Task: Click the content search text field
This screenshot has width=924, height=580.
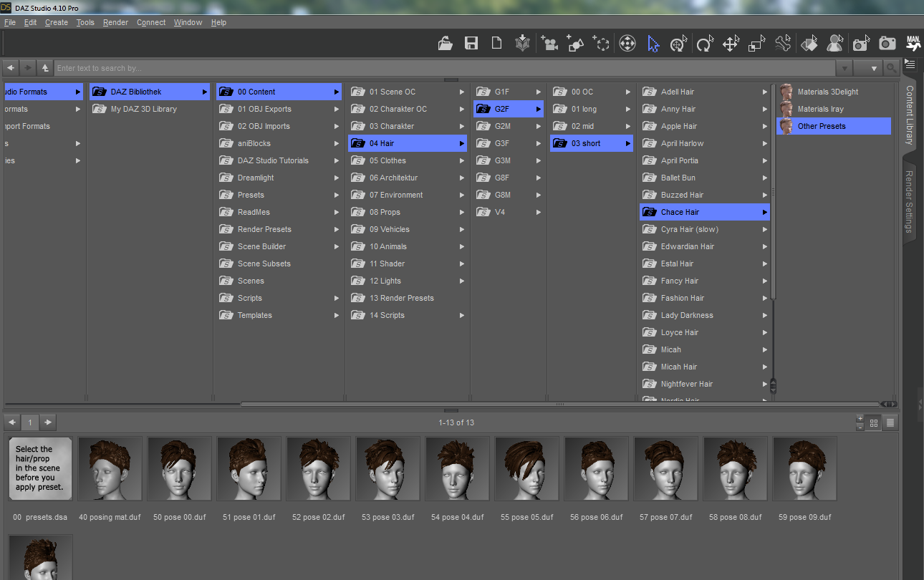Action: tap(444, 68)
